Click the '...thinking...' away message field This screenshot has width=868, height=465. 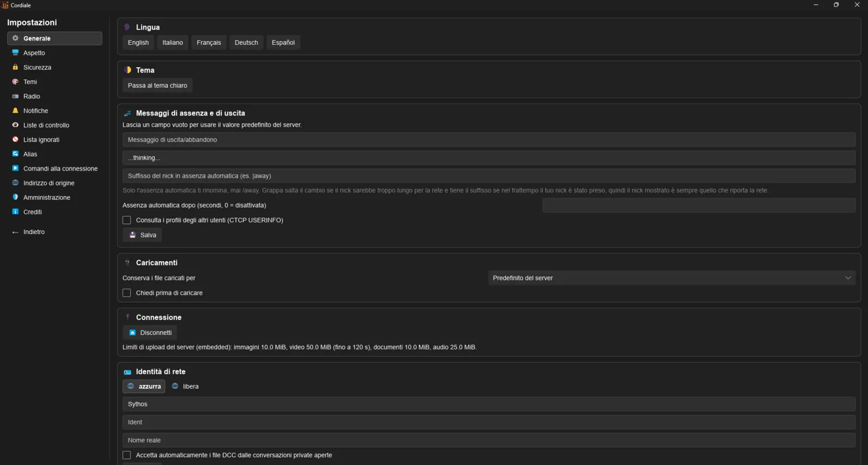point(489,158)
